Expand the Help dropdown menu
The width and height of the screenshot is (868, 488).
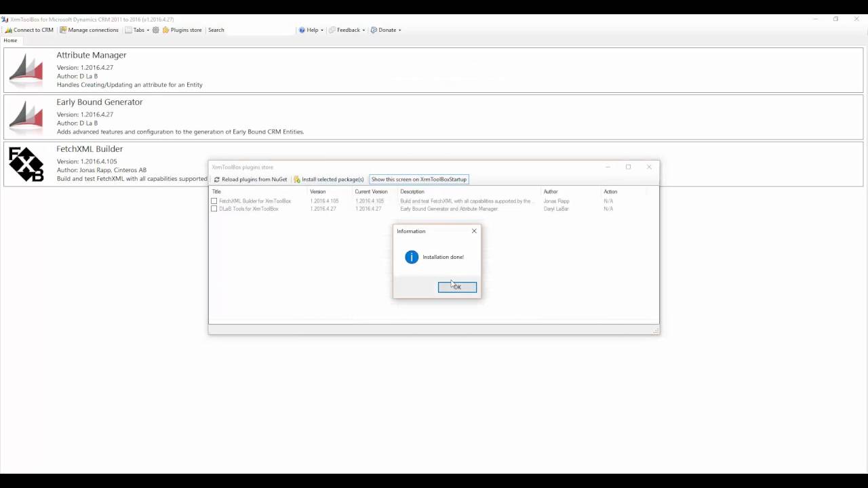(x=311, y=30)
